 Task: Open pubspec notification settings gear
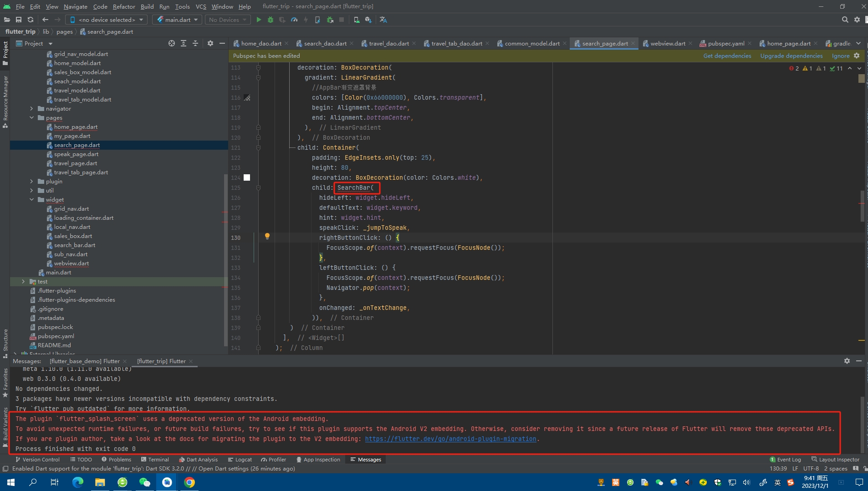click(857, 56)
